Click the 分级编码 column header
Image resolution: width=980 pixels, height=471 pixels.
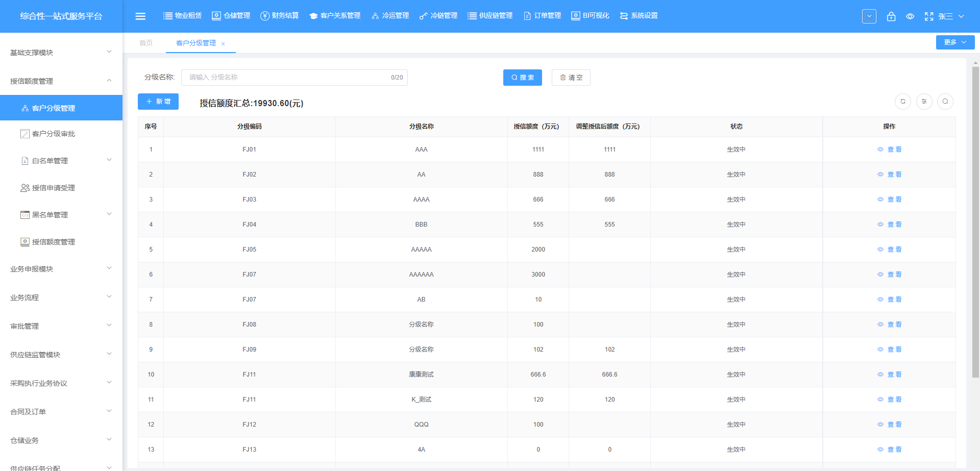click(249, 127)
